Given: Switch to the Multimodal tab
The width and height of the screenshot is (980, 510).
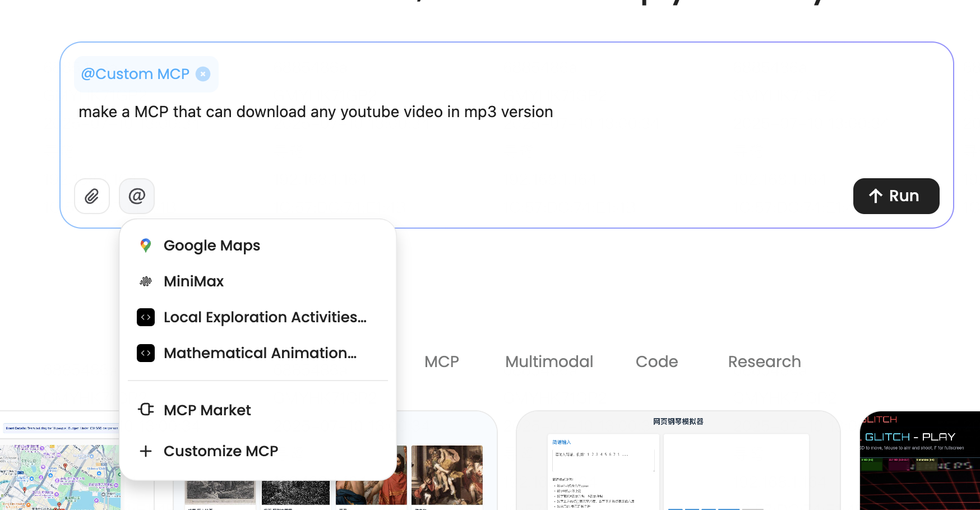Looking at the screenshot, I should click(549, 361).
